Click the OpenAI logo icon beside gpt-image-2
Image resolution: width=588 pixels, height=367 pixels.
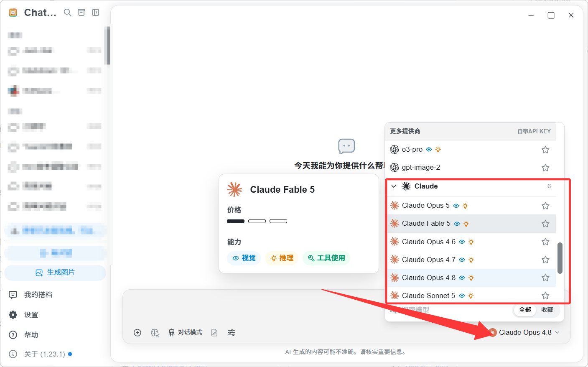pyautogui.click(x=394, y=168)
